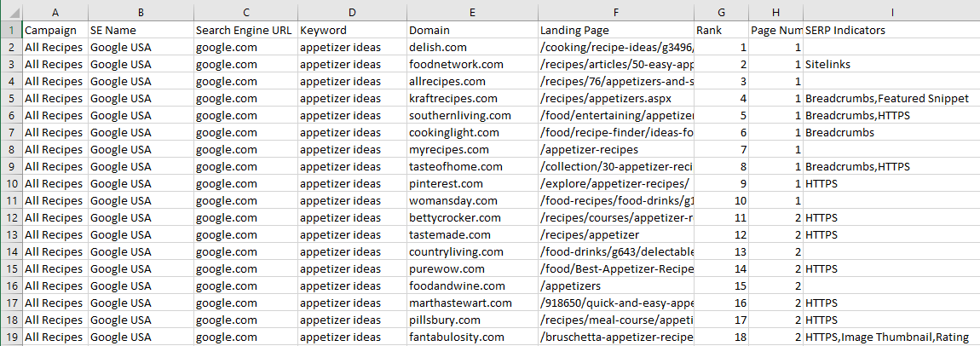Viewport: 980px width, 346px height.
Task: Click the Breadcrumbs,Featured Snippet cell
Action: coord(892,99)
